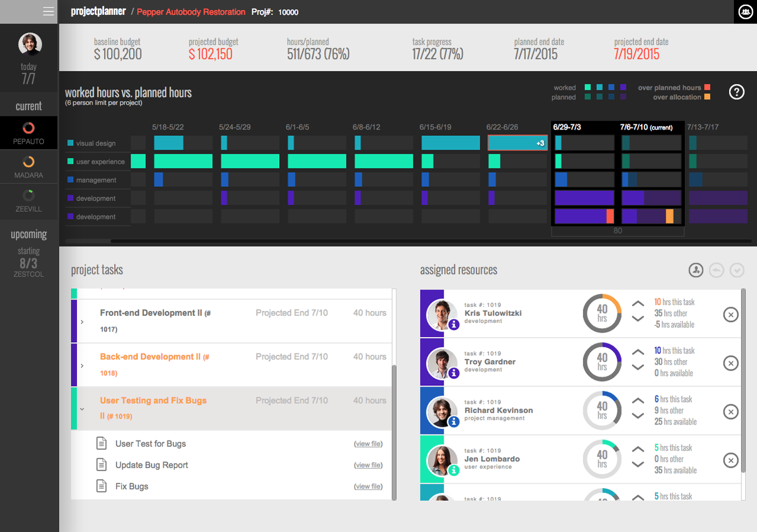The width and height of the screenshot is (757, 532).
Task: Increase Kris Tulowitzki's task hours
Action: click(x=638, y=304)
